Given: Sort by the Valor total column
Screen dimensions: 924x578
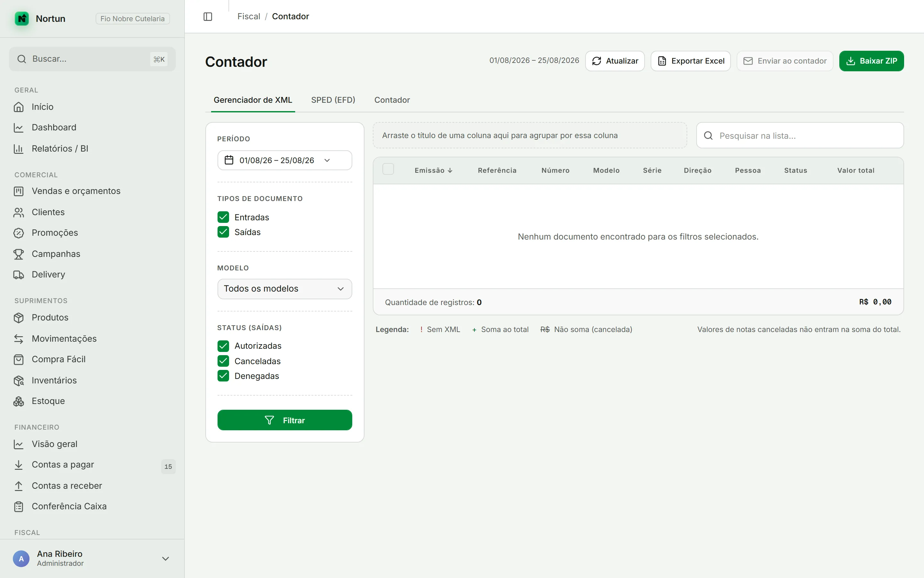Looking at the screenshot, I should click(856, 171).
